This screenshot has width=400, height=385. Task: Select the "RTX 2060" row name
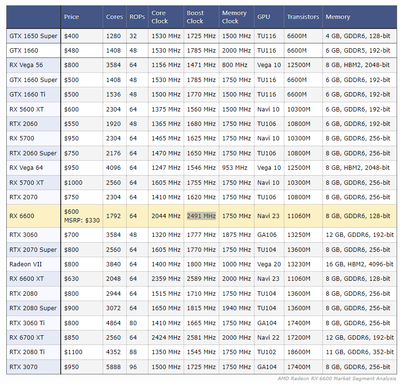(x=23, y=124)
